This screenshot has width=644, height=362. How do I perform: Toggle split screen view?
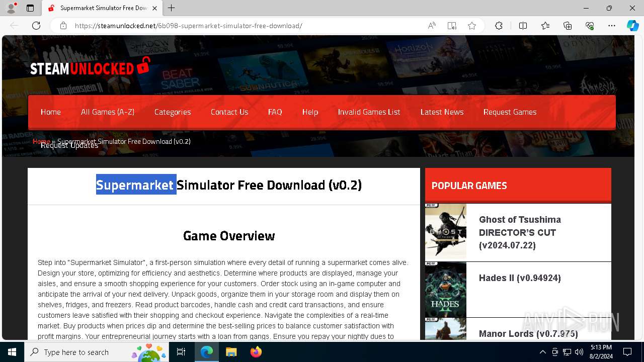[x=523, y=26]
